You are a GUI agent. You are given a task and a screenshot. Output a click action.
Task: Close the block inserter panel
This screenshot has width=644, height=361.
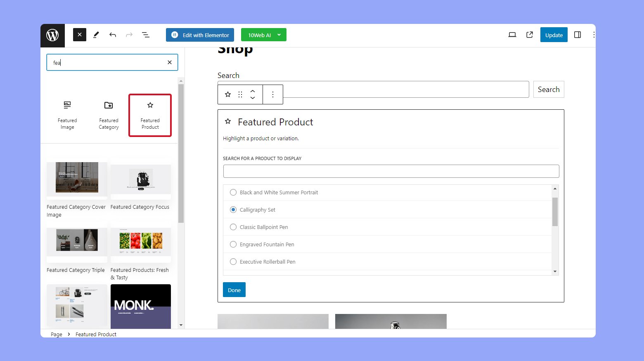[x=80, y=35]
